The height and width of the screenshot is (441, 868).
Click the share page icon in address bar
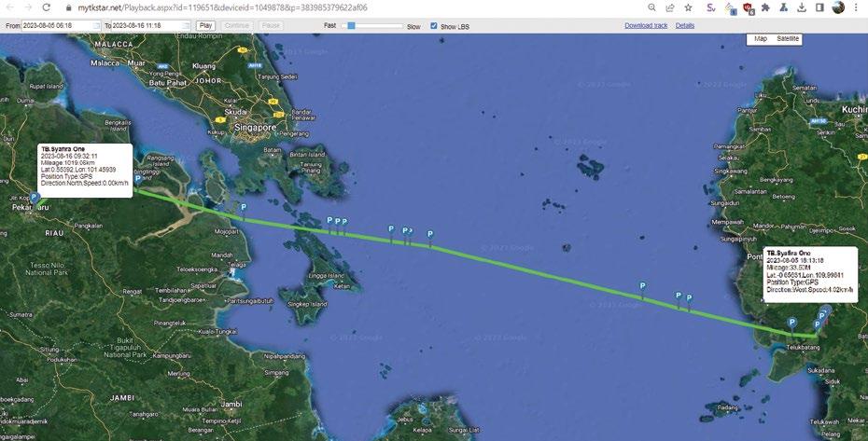coord(670,7)
